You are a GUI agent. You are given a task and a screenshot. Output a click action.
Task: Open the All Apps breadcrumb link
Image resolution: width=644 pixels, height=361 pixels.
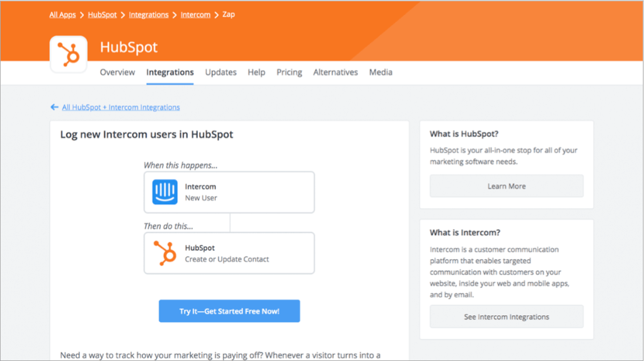click(x=62, y=14)
